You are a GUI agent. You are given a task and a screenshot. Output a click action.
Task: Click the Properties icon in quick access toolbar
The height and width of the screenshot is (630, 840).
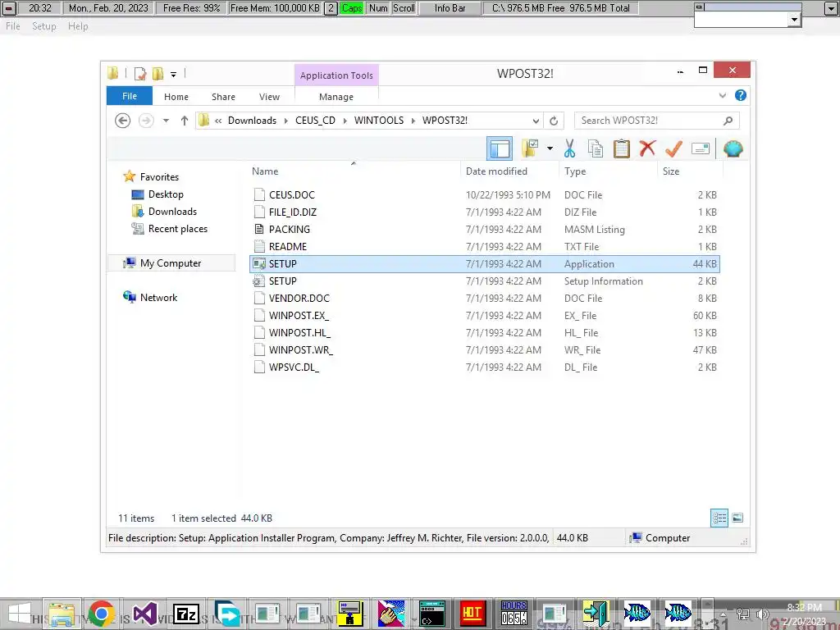click(x=140, y=73)
